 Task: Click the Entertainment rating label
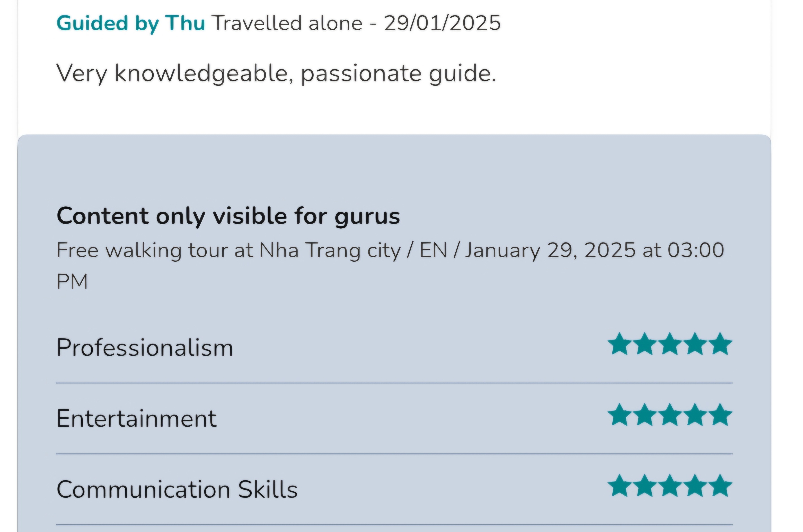point(137,419)
